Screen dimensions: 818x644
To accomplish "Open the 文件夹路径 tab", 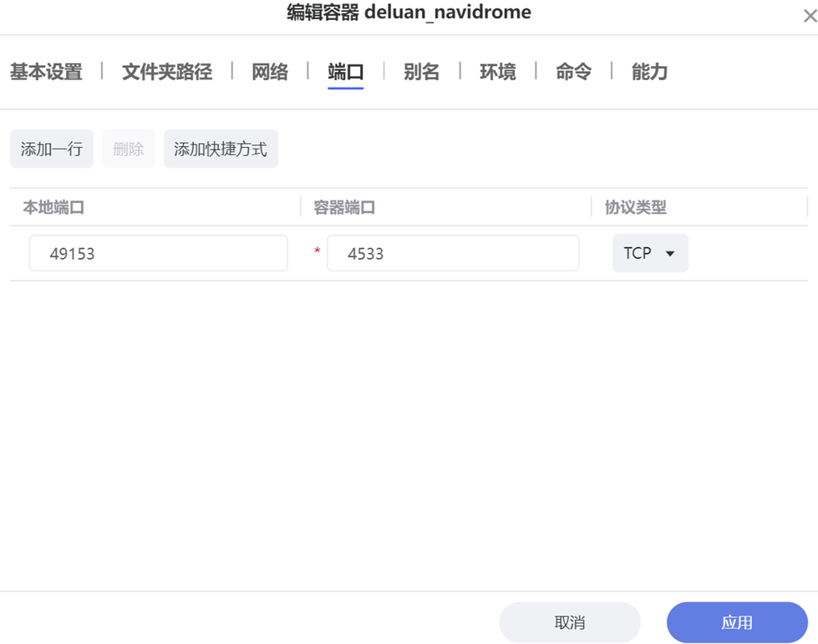I will click(x=167, y=72).
